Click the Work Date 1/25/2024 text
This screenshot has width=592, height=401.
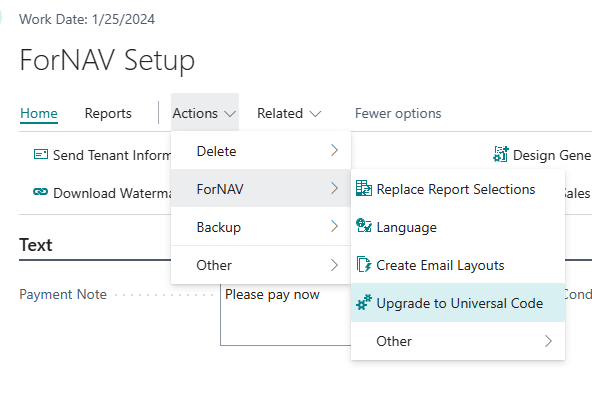coord(87,19)
